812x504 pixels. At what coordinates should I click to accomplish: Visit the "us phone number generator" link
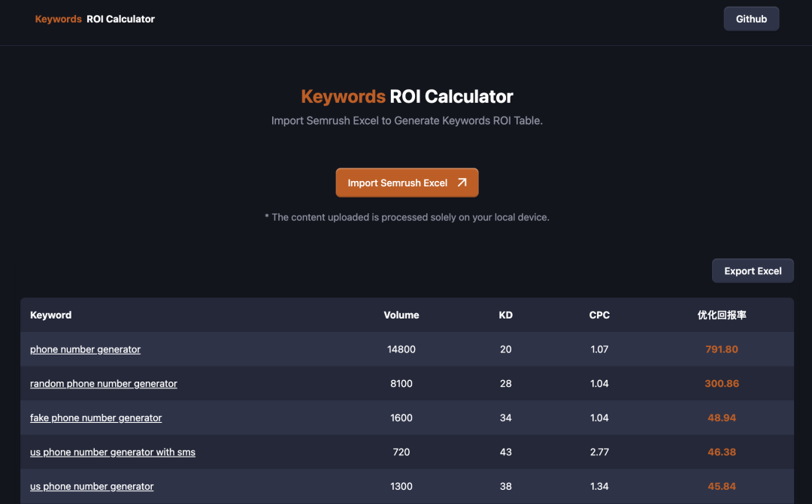pos(92,487)
